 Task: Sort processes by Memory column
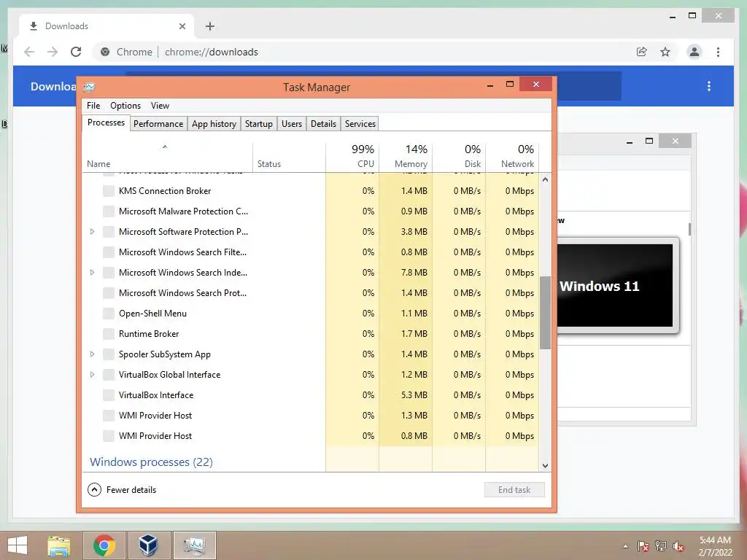[x=406, y=157]
